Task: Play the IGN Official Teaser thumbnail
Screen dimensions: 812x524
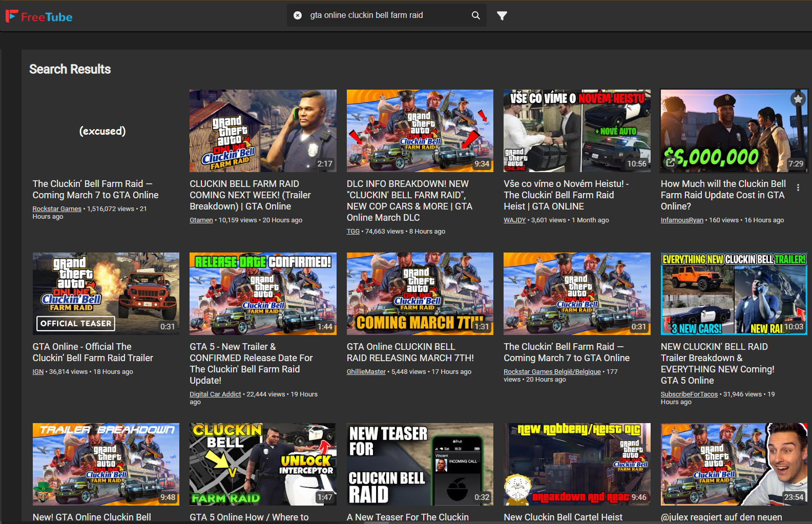Action: click(106, 294)
